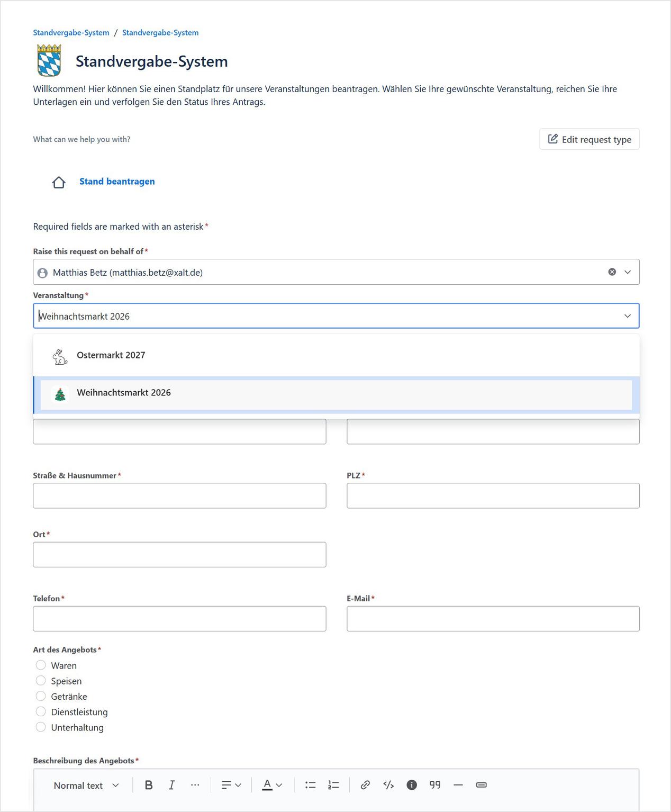Insert a code snippet

click(x=388, y=785)
